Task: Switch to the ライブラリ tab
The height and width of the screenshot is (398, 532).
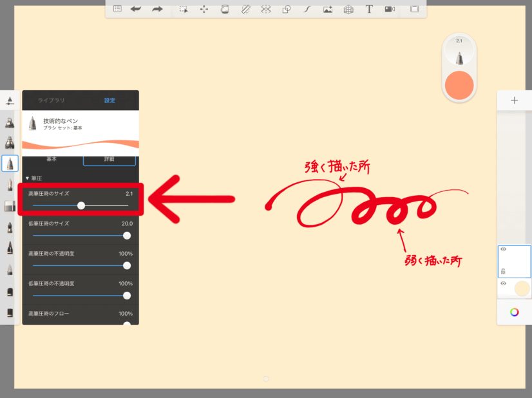Action: [51, 100]
